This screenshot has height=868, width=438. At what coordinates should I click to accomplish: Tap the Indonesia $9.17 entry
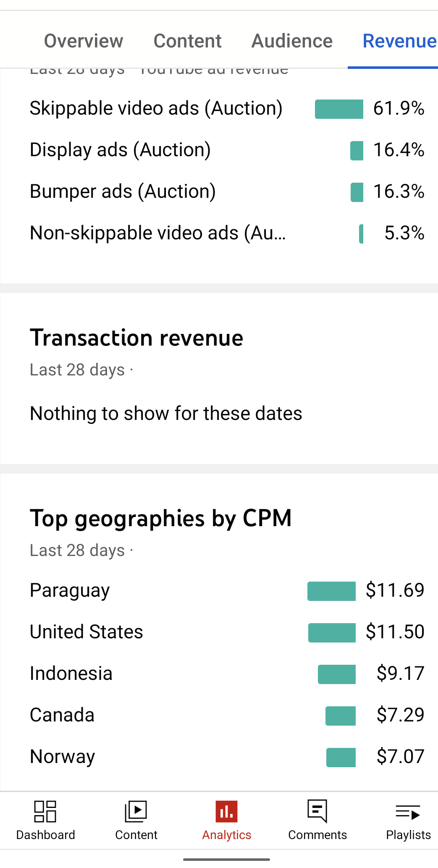tap(227, 674)
